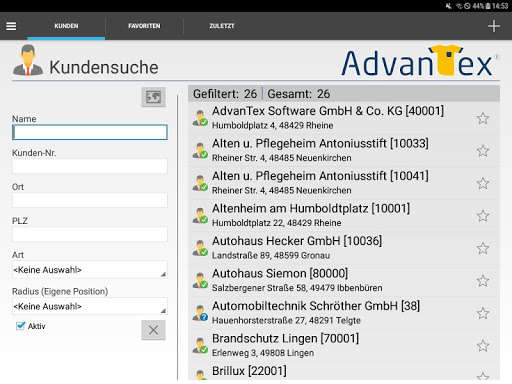Add a new customer with plus icon
The height and width of the screenshot is (384, 512).
(x=494, y=26)
